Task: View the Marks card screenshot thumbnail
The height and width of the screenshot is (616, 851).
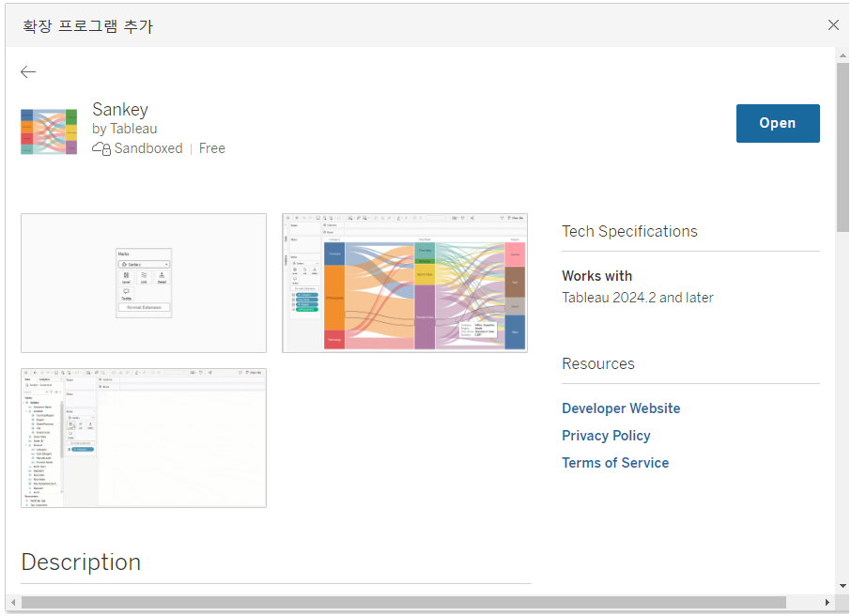Action: (144, 283)
